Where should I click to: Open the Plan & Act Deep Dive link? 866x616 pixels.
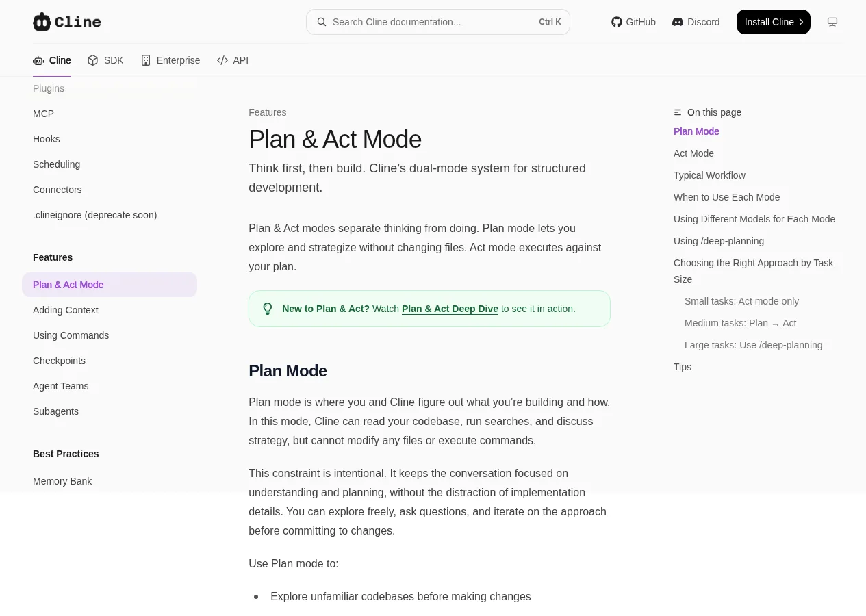pyautogui.click(x=450, y=309)
